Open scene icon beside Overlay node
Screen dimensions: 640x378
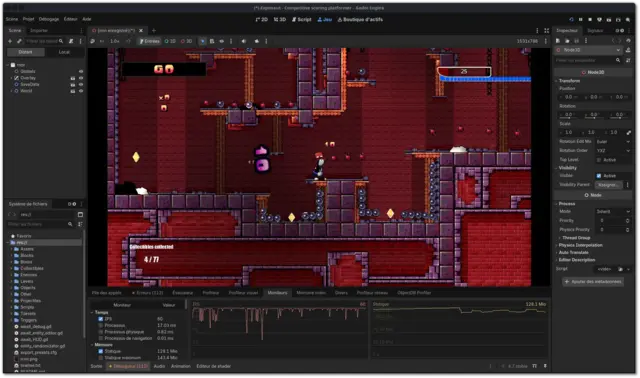(73, 78)
